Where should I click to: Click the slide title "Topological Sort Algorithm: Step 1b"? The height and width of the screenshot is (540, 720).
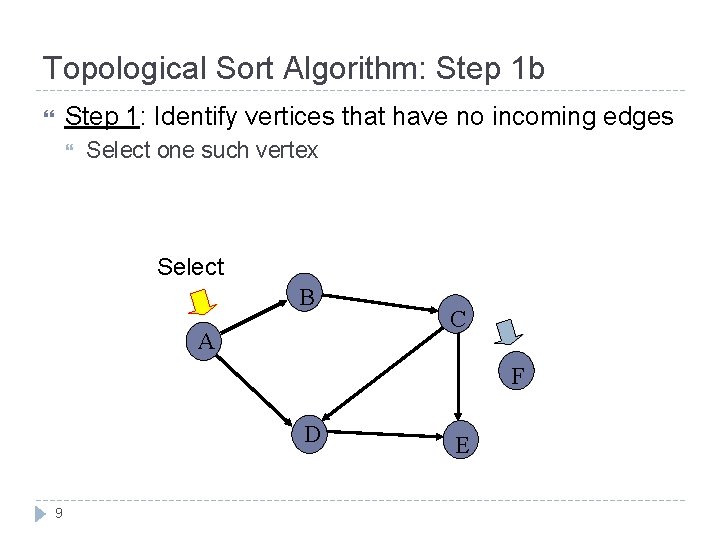(293, 68)
